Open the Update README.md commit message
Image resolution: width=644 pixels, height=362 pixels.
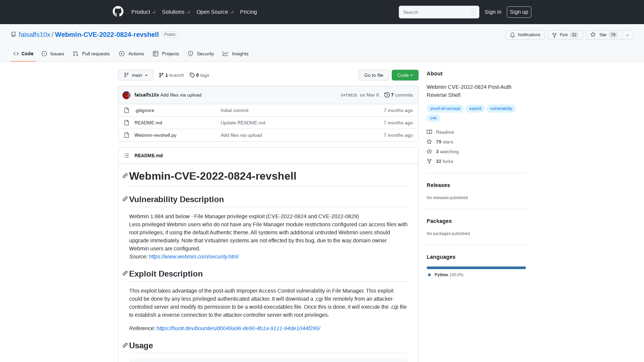tap(243, 123)
